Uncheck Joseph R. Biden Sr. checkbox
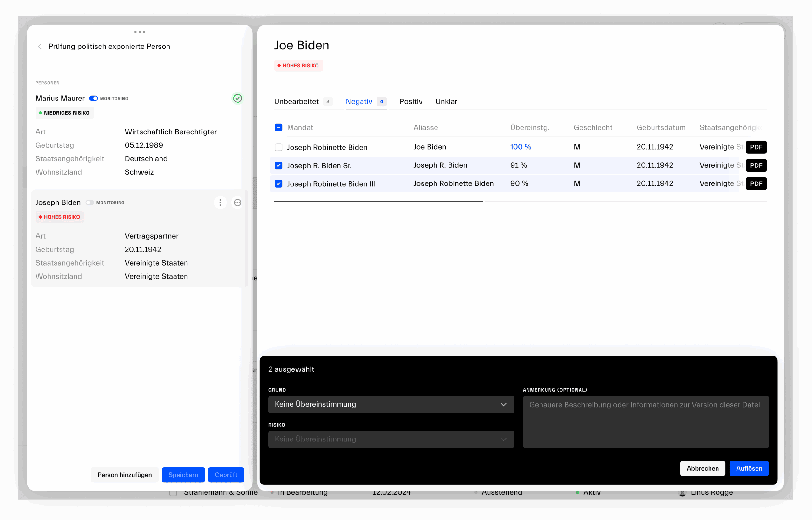812x520 pixels. (x=278, y=165)
